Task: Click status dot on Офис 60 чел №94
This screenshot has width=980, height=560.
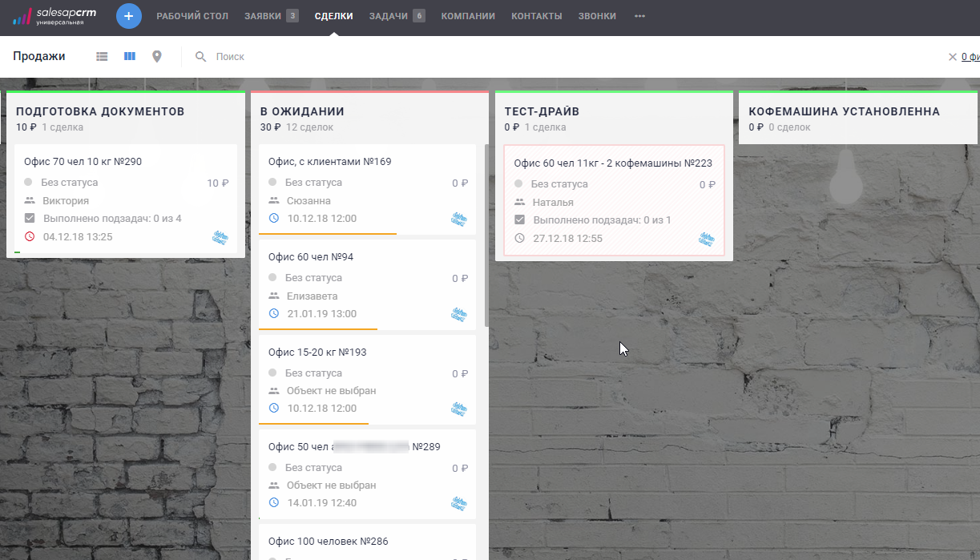Action: (273, 278)
